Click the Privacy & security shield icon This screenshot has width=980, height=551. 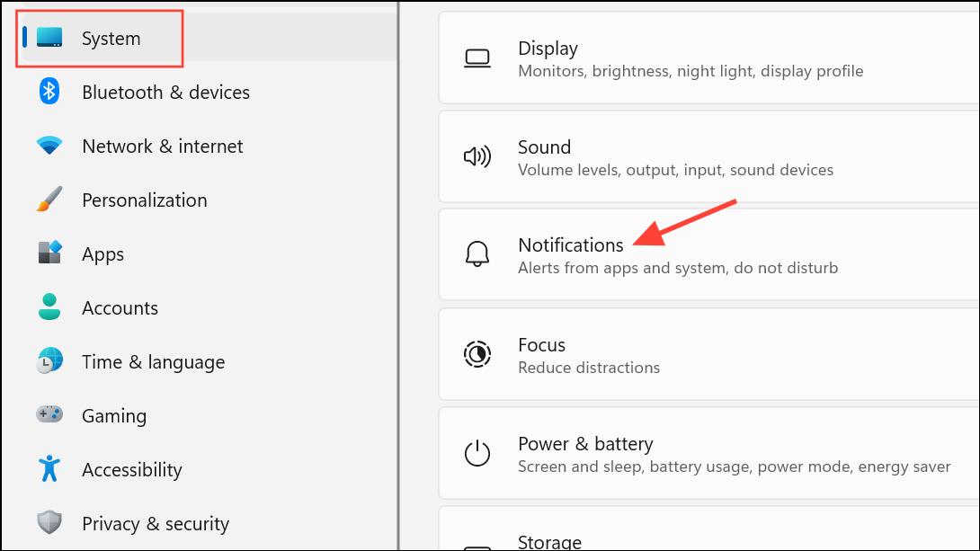coord(49,523)
